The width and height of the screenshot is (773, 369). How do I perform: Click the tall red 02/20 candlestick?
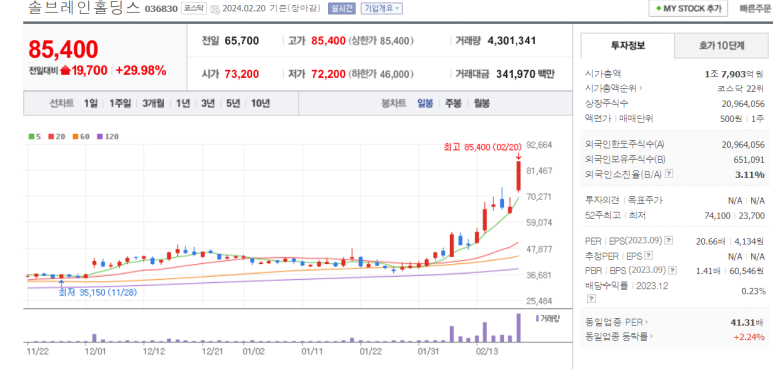[519, 176]
